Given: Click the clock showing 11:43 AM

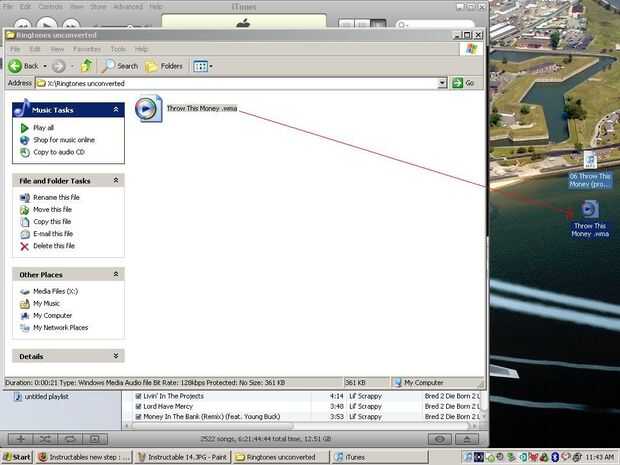Looking at the screenshot, I should click(x=599, y=457).
